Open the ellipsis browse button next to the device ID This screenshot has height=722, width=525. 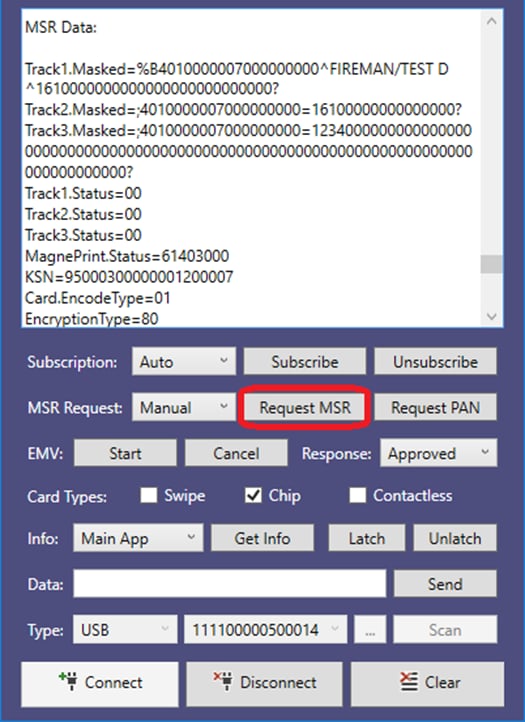(369, 629)
